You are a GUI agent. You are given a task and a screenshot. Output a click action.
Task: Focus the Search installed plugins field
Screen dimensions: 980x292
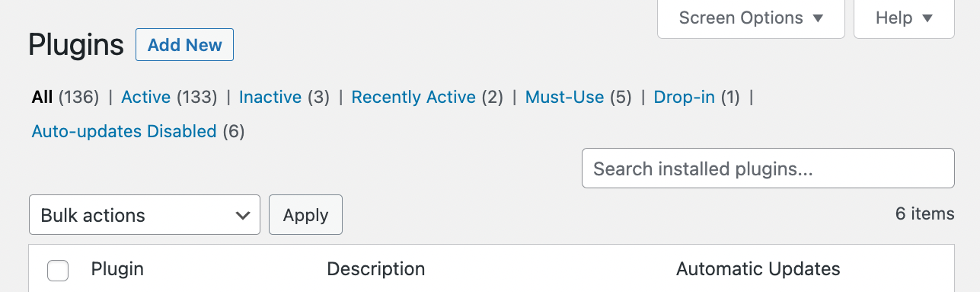coord(768,168)
